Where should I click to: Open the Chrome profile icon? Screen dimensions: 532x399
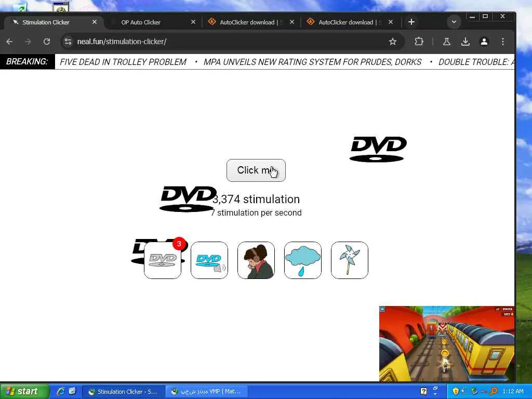coord(484,42)
